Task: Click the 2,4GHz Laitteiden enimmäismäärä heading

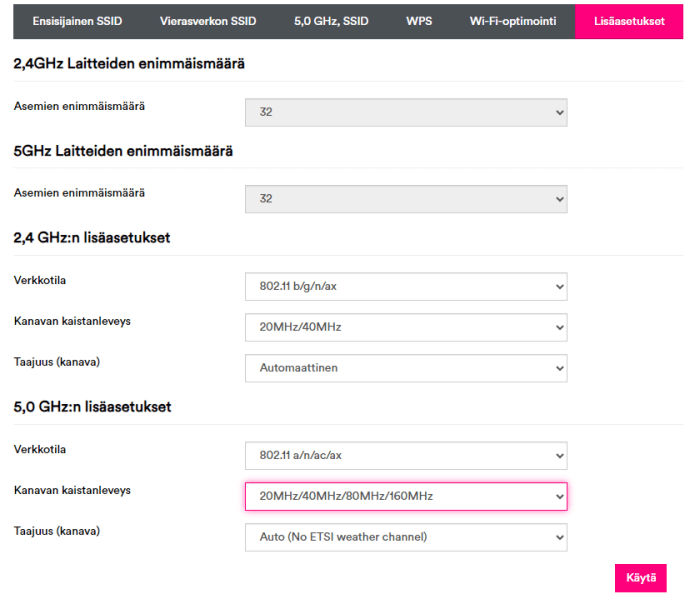Action: pos(129,64)
